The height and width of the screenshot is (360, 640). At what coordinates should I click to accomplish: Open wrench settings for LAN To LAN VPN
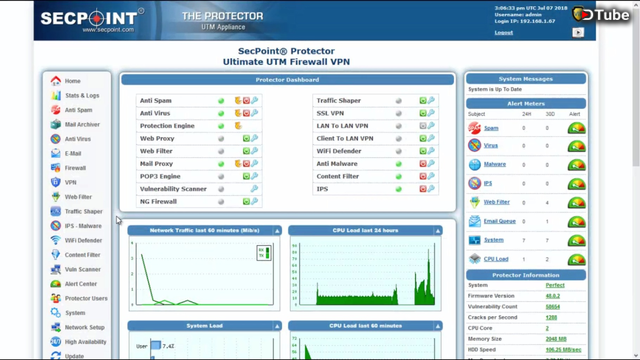[431, 126]
